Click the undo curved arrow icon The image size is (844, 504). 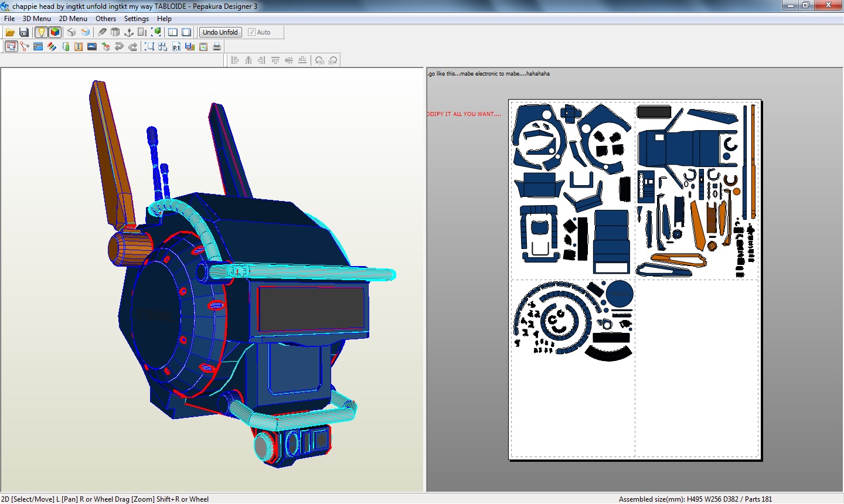119,46
